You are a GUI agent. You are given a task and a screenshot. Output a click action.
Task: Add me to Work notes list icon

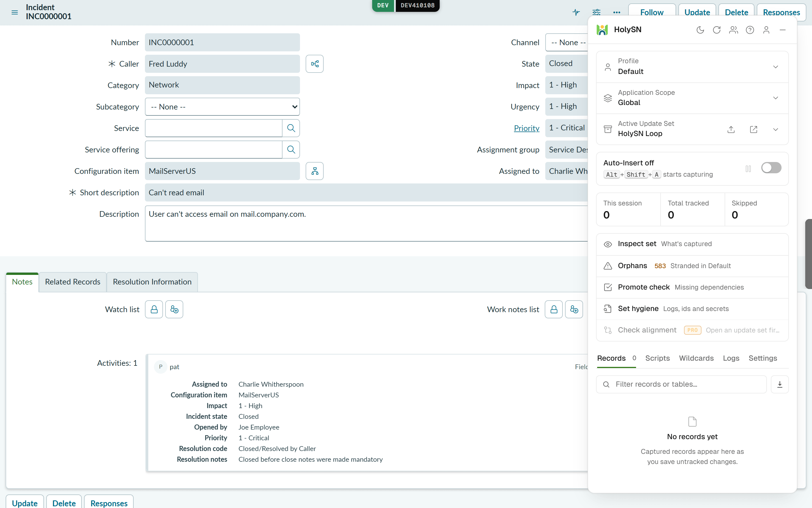point(574,309)
